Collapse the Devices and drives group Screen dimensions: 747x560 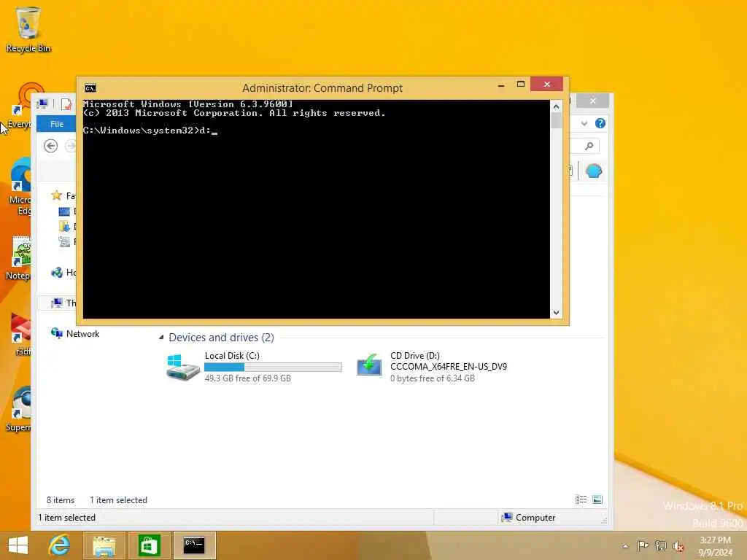pyautogui.click(x=161, y=337)
